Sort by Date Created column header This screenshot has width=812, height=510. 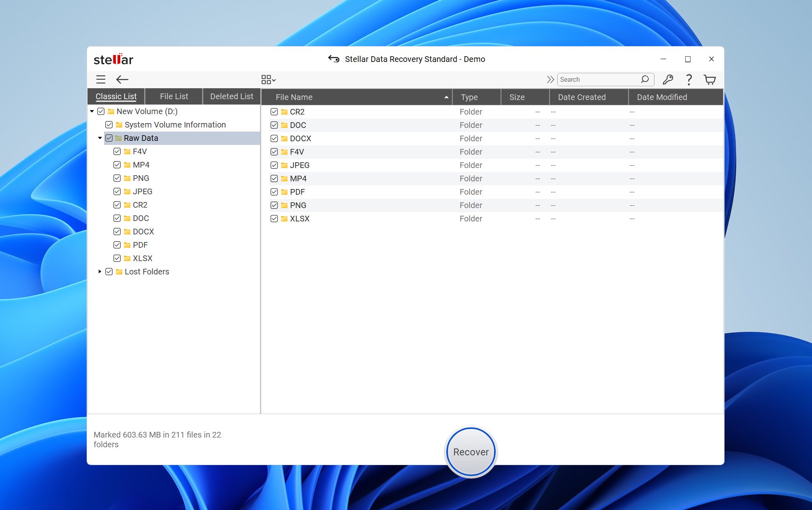coord(589,97)
